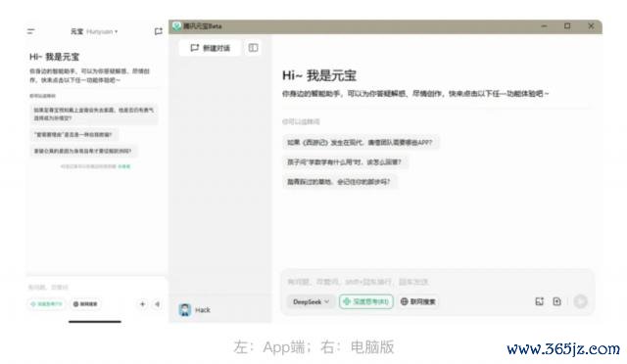
Task: Click the screenshot capture icon in the input bar
Action: coord(540,301)
